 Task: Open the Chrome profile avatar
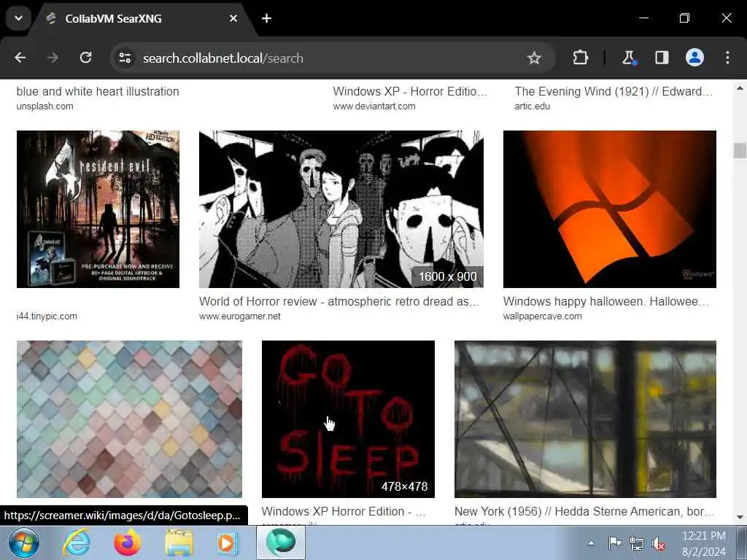[x=694, y=58]
